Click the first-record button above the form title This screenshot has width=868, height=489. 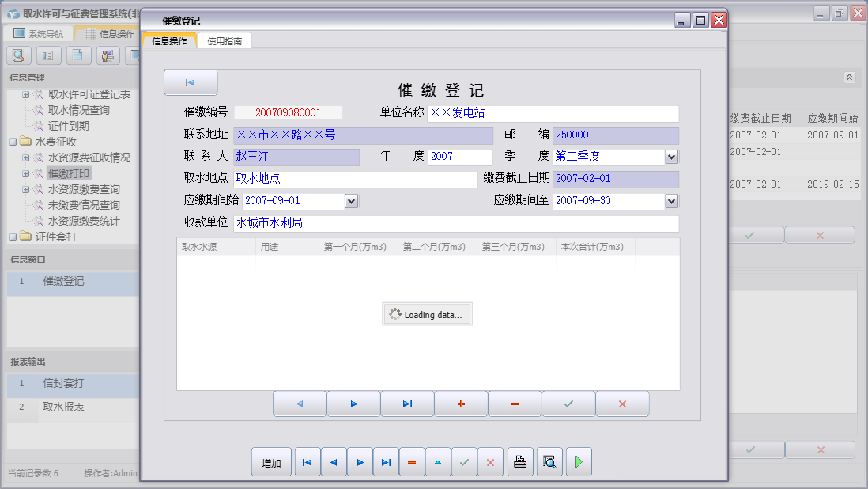[191, 83]
